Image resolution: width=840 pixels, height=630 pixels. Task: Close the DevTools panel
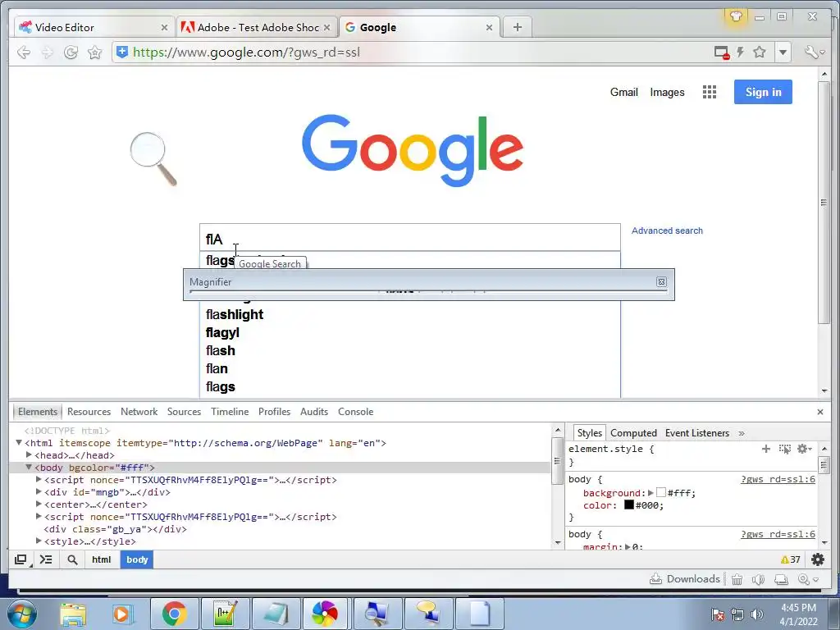pos(820,412)
